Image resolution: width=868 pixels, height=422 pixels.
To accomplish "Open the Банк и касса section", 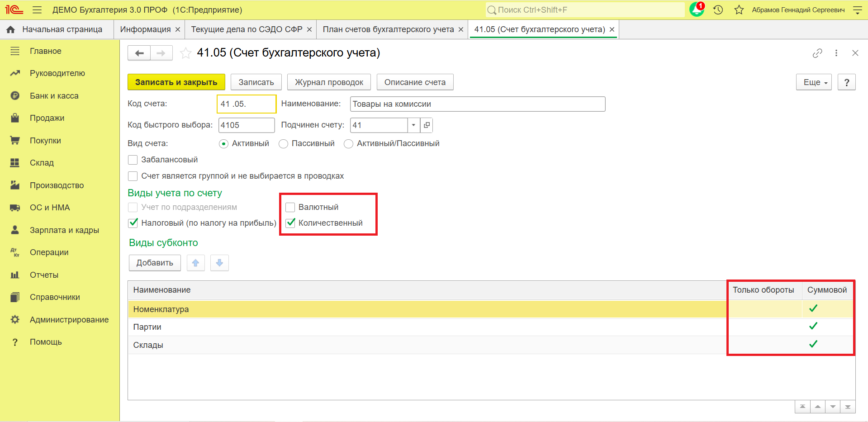I will point(60,96).
